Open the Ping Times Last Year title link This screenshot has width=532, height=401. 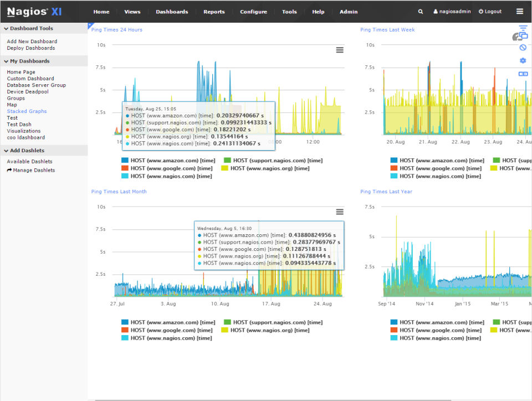386,192
